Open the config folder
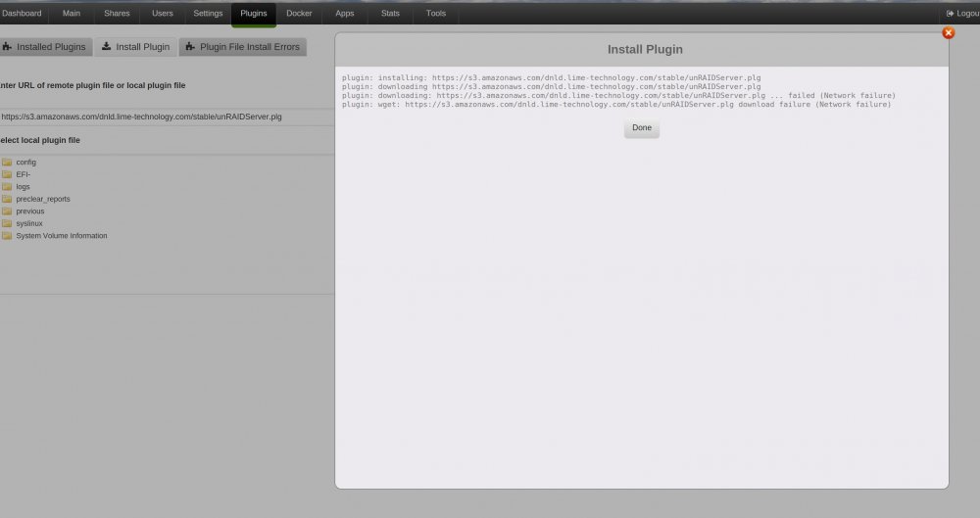Image resolution: width=980 pixels, height=518 pixels. coord(25,163)
